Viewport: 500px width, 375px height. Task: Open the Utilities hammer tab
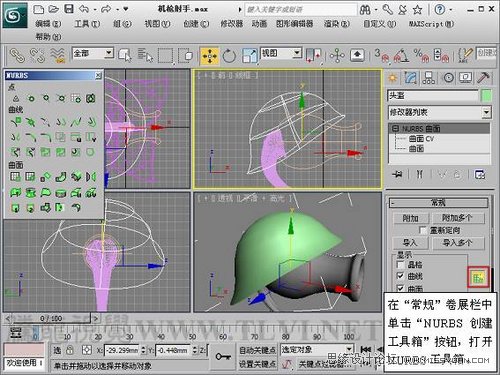[483, 78]
